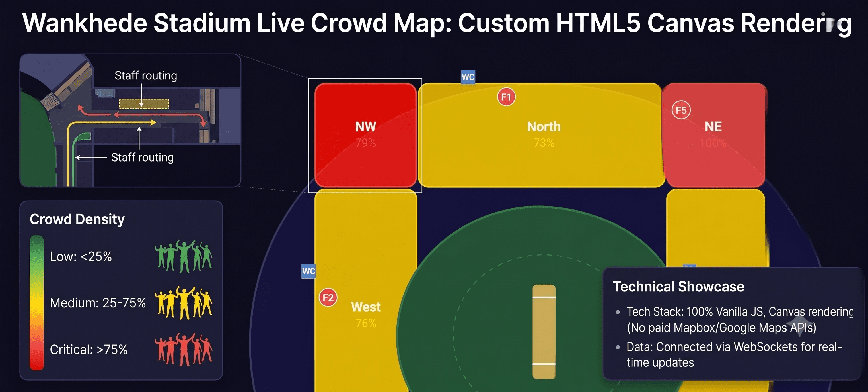Click the crowd density gradient bar
Viewport: 868px width, 392px height.
click(37, 303)
